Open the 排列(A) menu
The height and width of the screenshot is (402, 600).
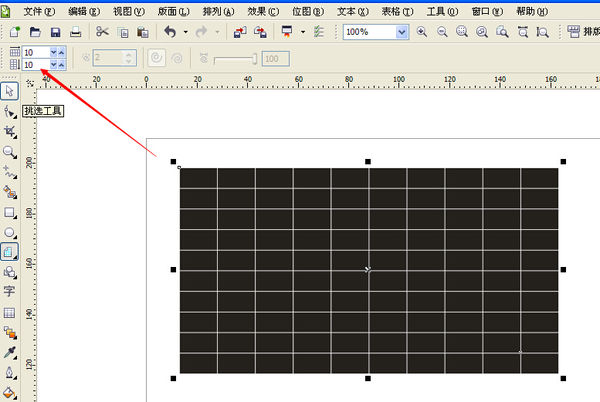[x=218, y=11]
